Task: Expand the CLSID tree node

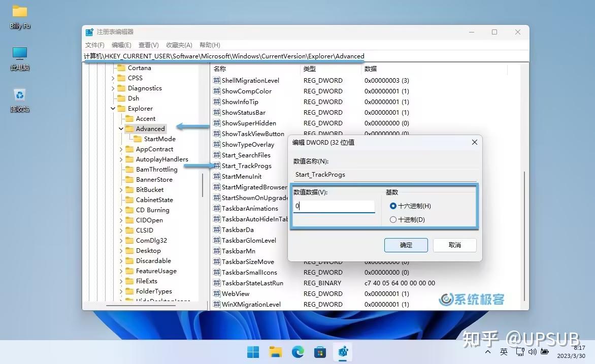Action: (x=121, y=230)
